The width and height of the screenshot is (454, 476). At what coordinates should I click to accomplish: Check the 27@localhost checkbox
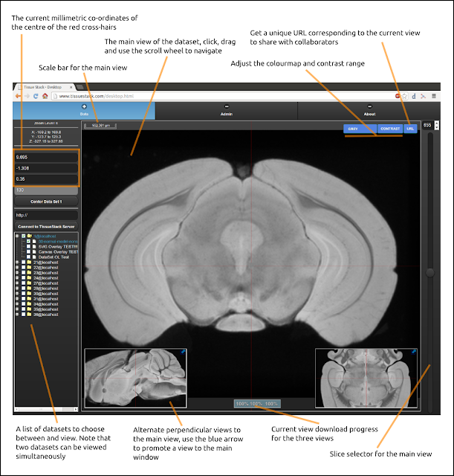tap(23, 283)
